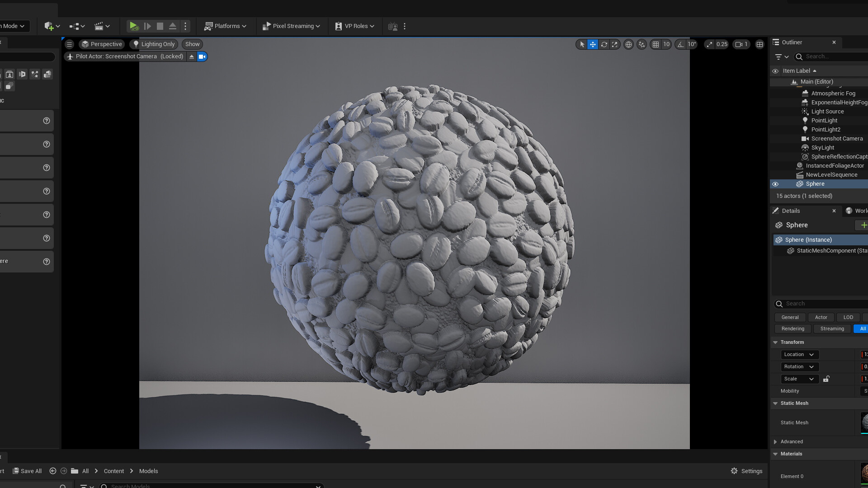Switch to the Actor filter tab in Details

(821, 317)
